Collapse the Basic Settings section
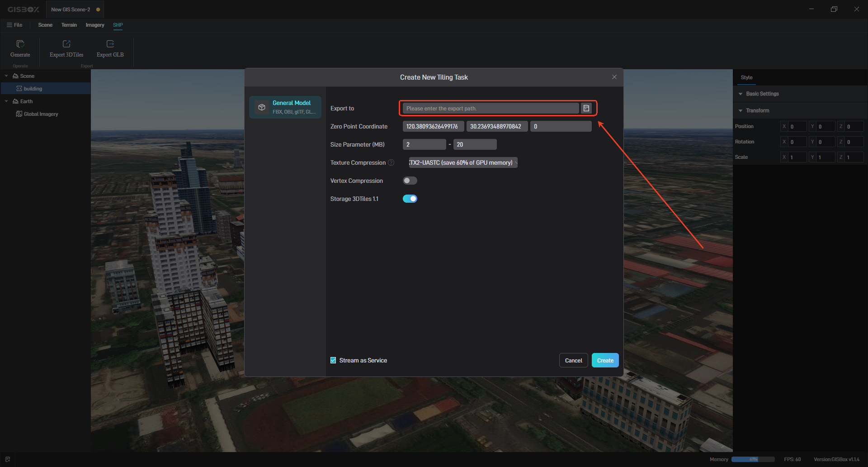Viewport: 868px width, 467px height. click(x=741, y=94)
